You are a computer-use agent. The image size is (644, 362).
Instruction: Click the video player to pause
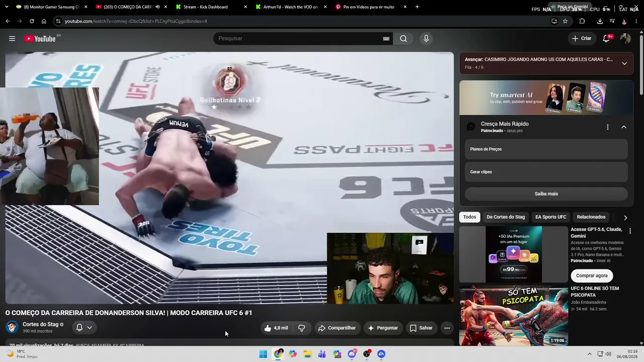[x=229, y=178]
